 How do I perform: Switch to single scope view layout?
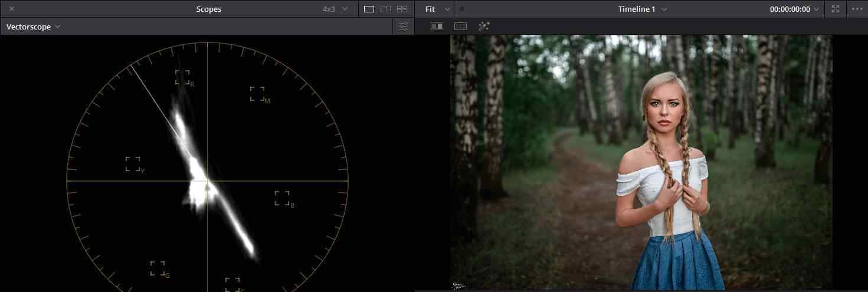(x=369, y=9)
